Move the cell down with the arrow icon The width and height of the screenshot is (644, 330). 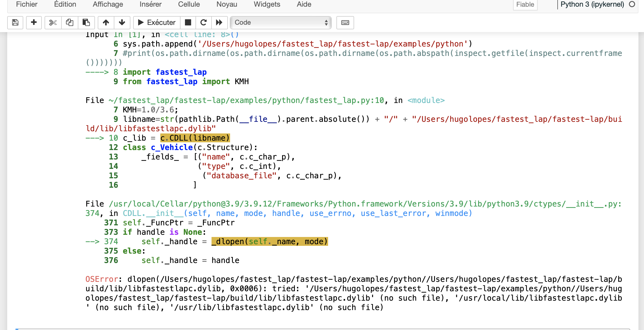[x=122, y=22]
